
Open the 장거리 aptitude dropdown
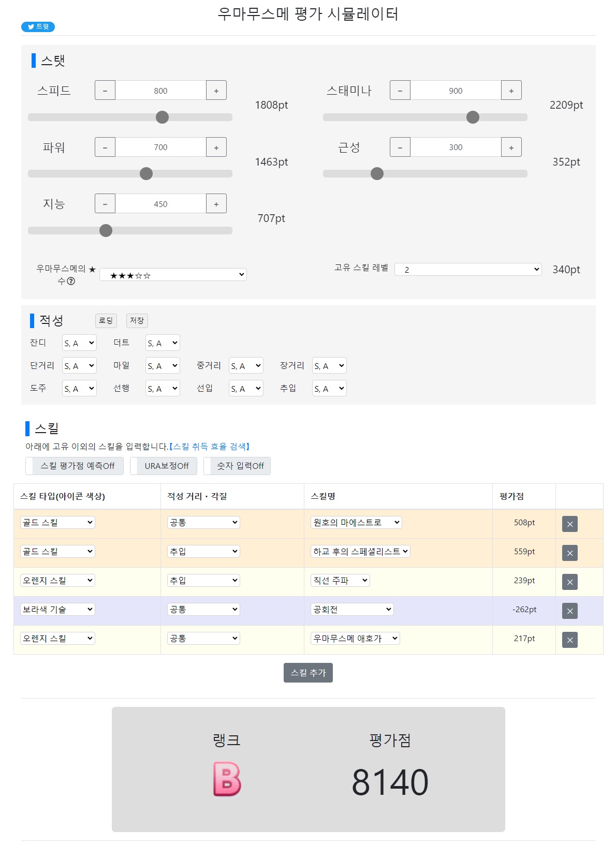point(329,365)
